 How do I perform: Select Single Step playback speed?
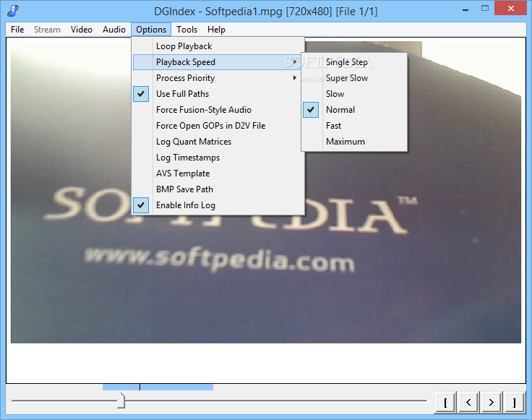354,62
